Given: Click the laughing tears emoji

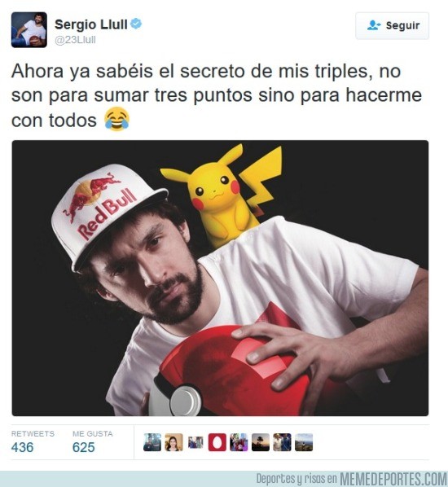Looking at the screenshot, I should (x=116, y=119).
